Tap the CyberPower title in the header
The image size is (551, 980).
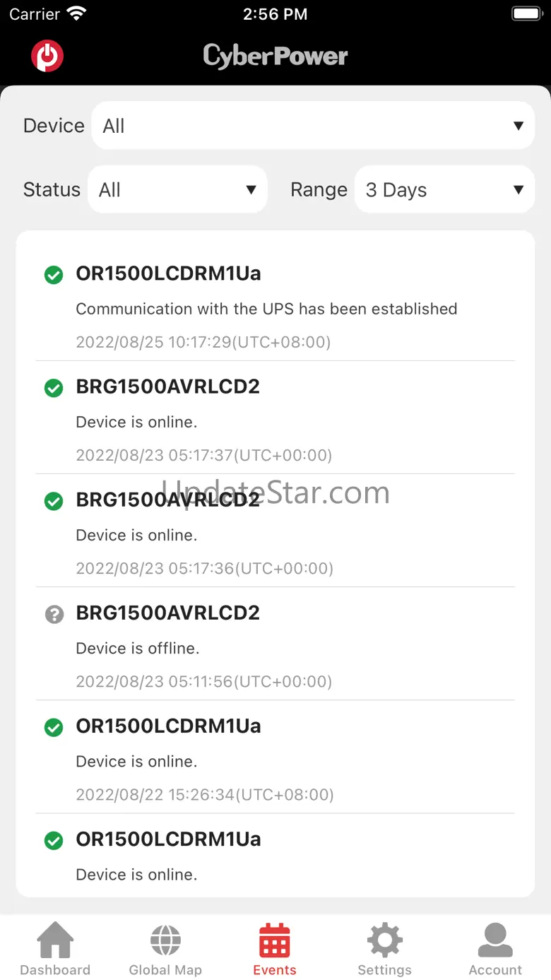(275, 56)
